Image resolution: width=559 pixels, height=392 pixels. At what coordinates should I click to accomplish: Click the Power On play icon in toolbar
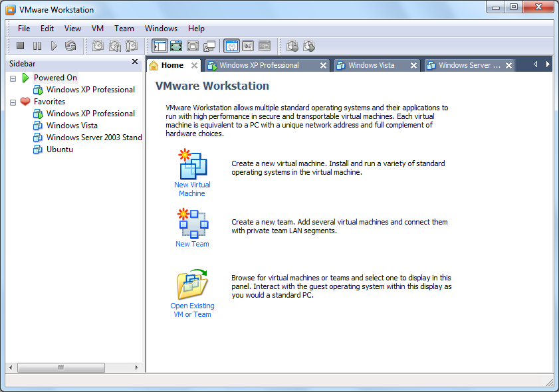54,46
